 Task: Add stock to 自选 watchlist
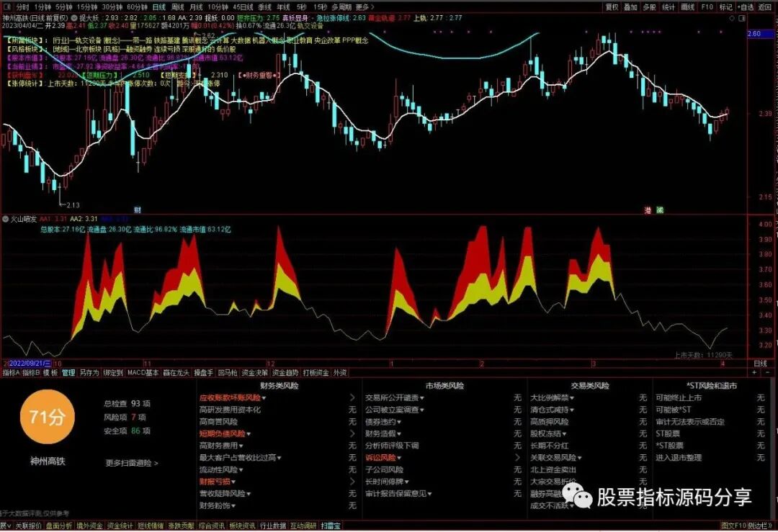[746, 7]
